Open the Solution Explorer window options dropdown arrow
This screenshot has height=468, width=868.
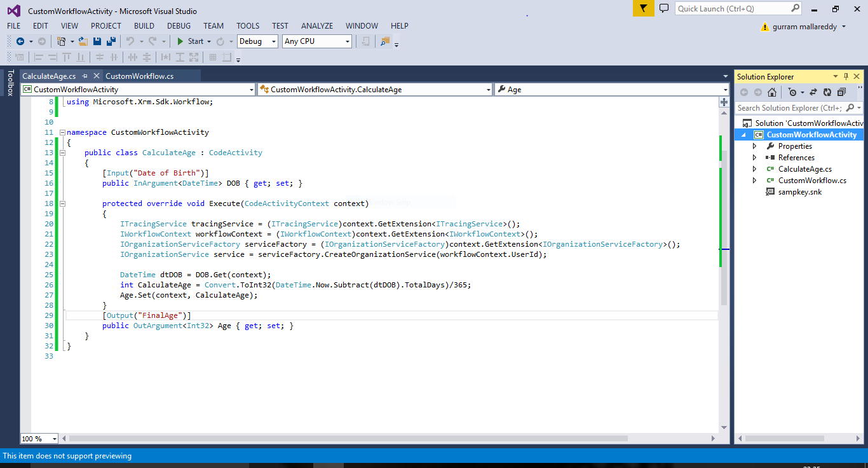click(x=836, y=76)
